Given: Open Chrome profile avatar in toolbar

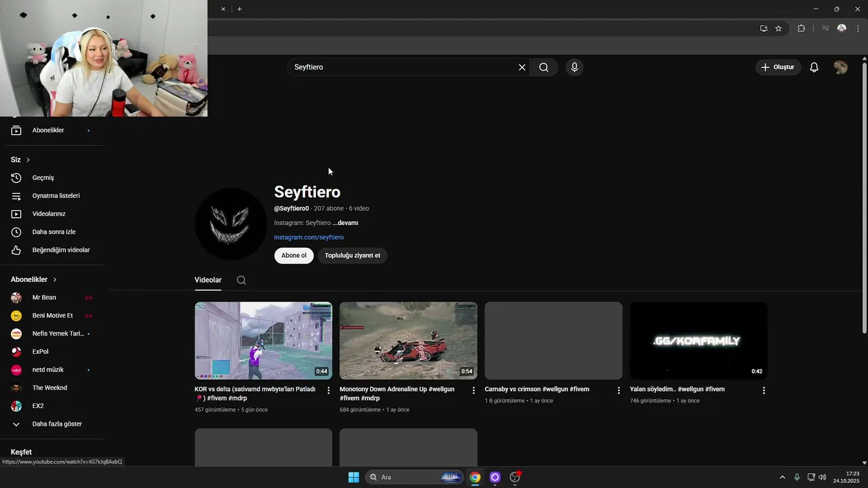Looking at the screenshot, I should (x=842, y=28).
